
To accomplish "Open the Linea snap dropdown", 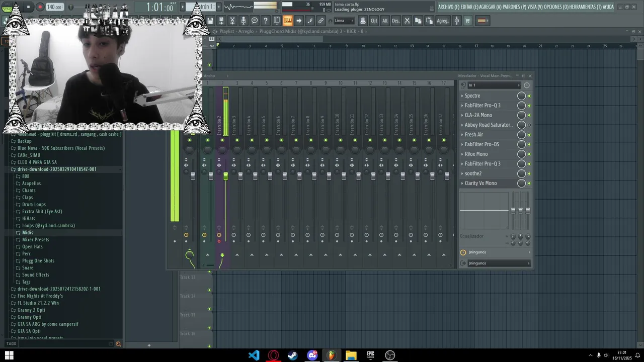I will pos(344,21).
